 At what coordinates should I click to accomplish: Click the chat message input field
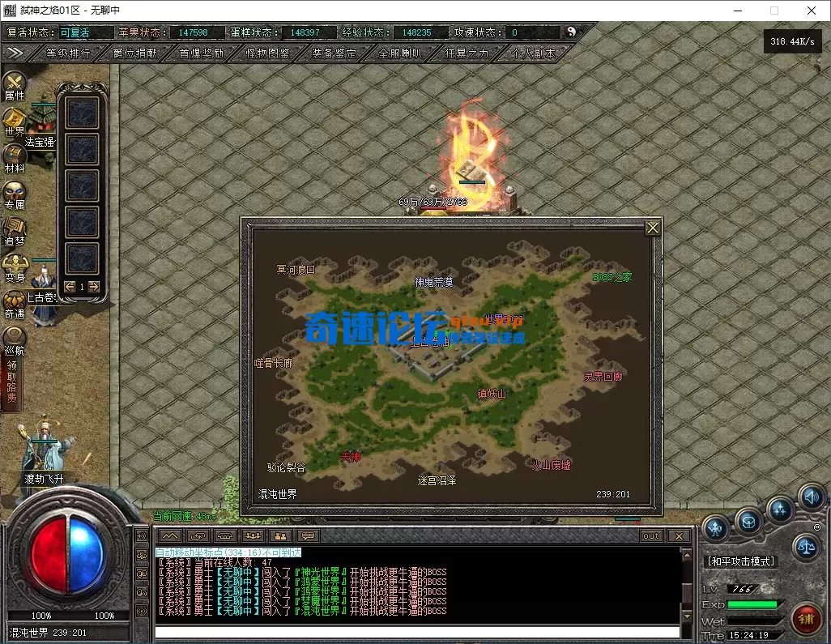tap(417, 632)
